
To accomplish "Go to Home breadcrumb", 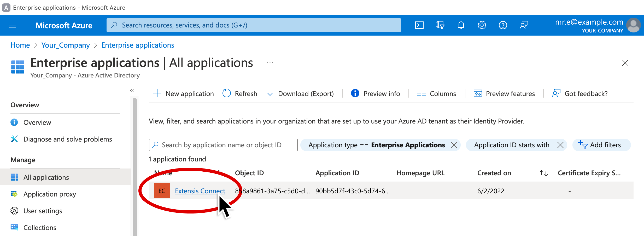I will (x=20, y=45).
